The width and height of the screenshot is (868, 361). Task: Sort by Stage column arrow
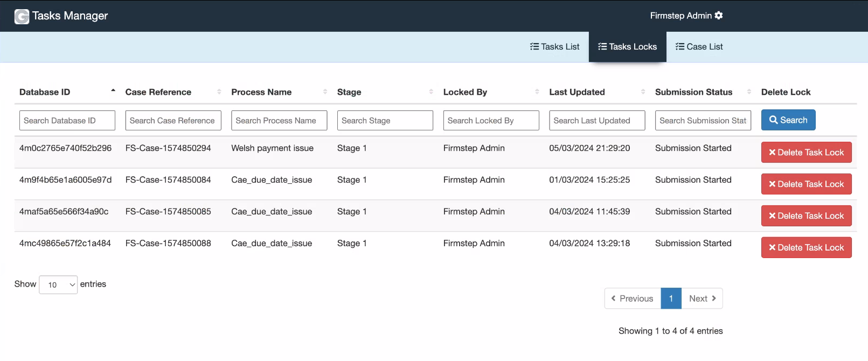tap(431, 92)
